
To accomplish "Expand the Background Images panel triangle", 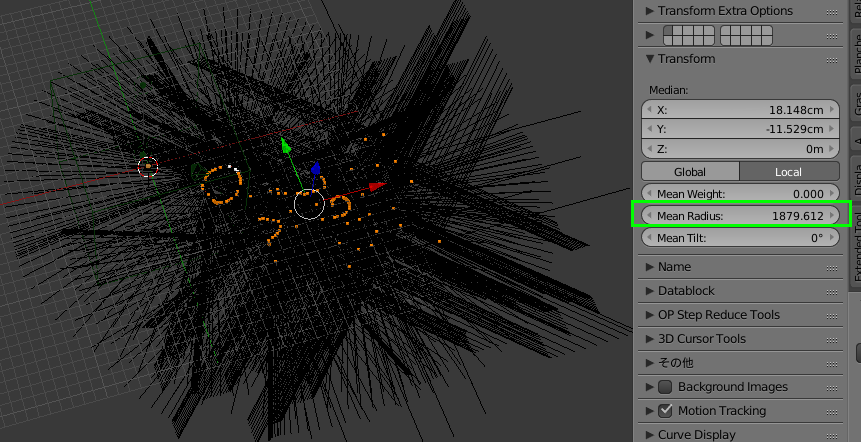I will [x=650, y=387].
